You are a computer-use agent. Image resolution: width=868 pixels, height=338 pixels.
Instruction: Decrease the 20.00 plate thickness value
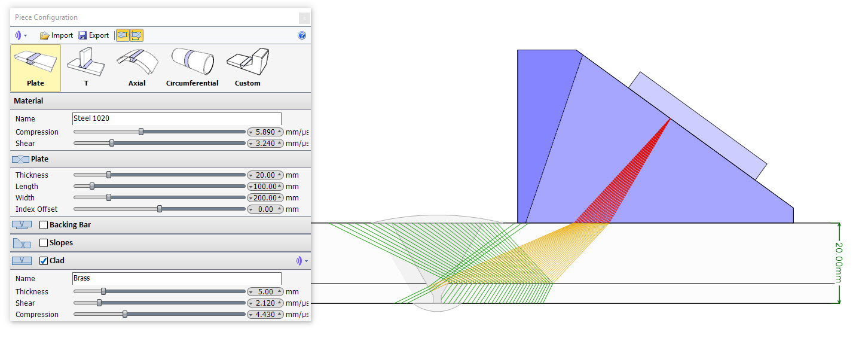252,175
